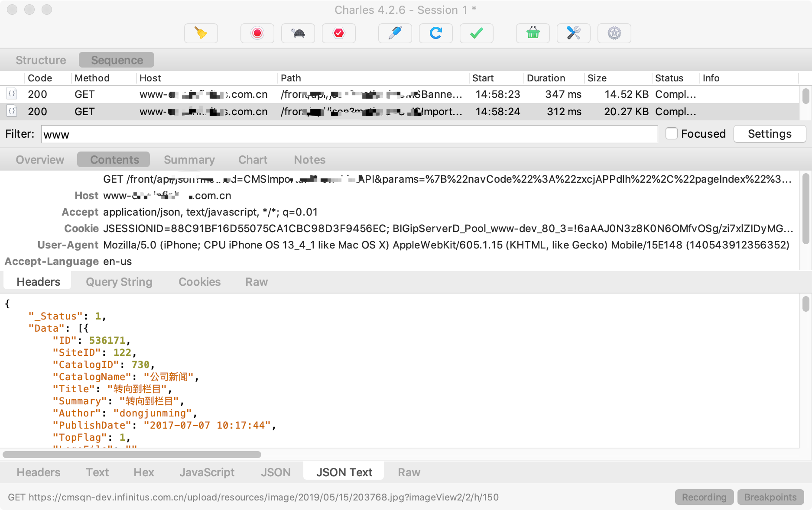Click the broom clear session icon
The image size is (812, 510).
click(x=201, y=33)
